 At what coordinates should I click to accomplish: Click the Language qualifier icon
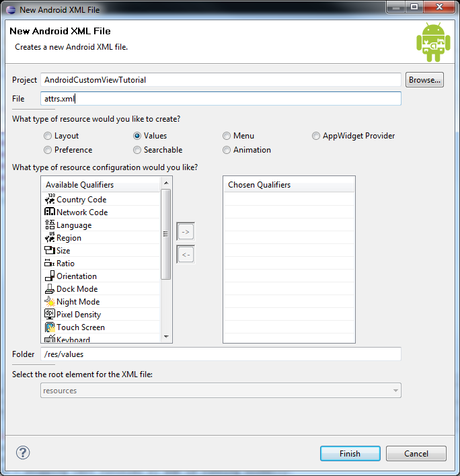click(50, 225)
